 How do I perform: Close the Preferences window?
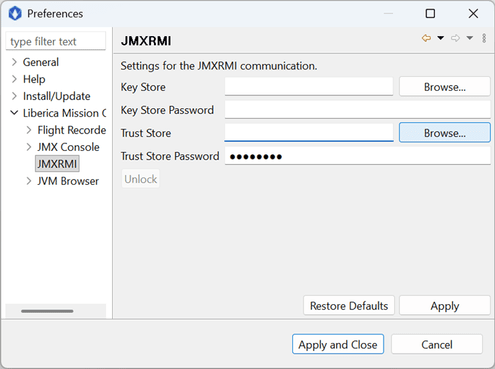(473, 14)
